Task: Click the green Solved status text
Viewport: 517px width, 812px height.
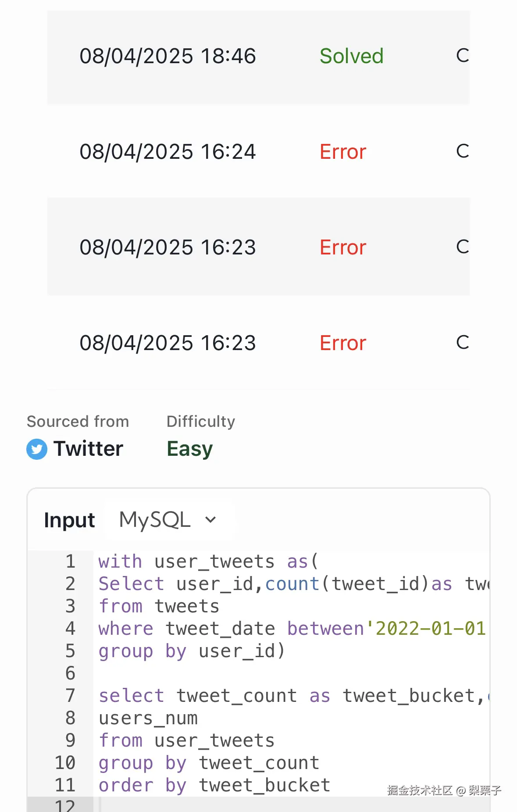Action: [351, 56]
